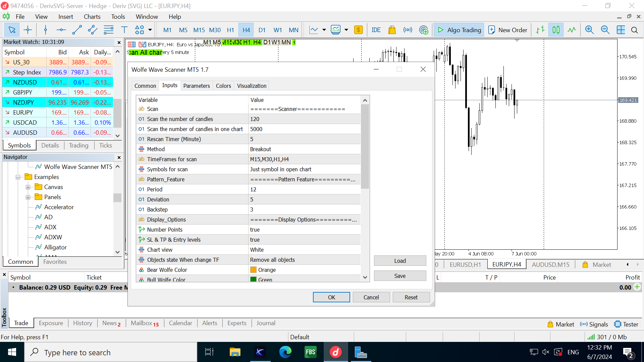This screenshot has height=362, width=644.
Task: Toggle bar chart display mode
Action: click(x=540, y=30)
